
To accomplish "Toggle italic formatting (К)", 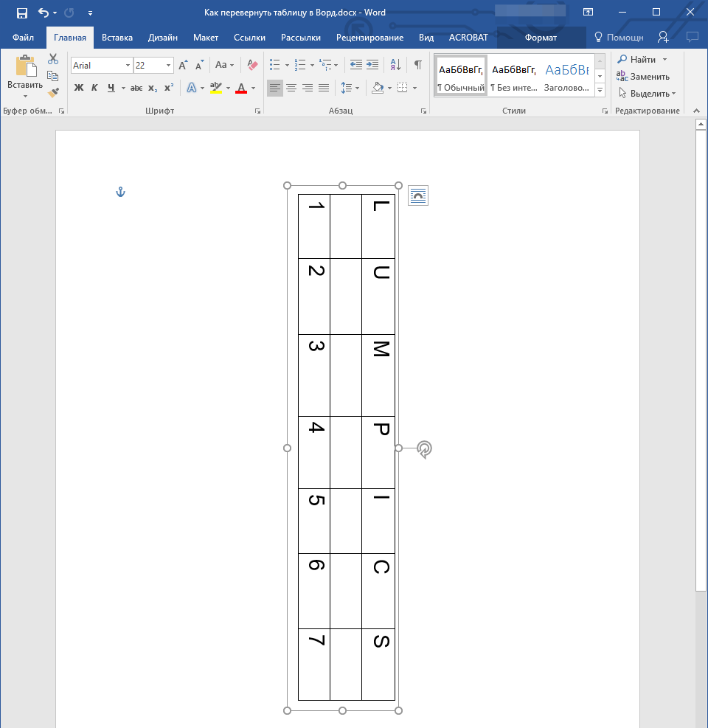I will (x=94, y=88).
